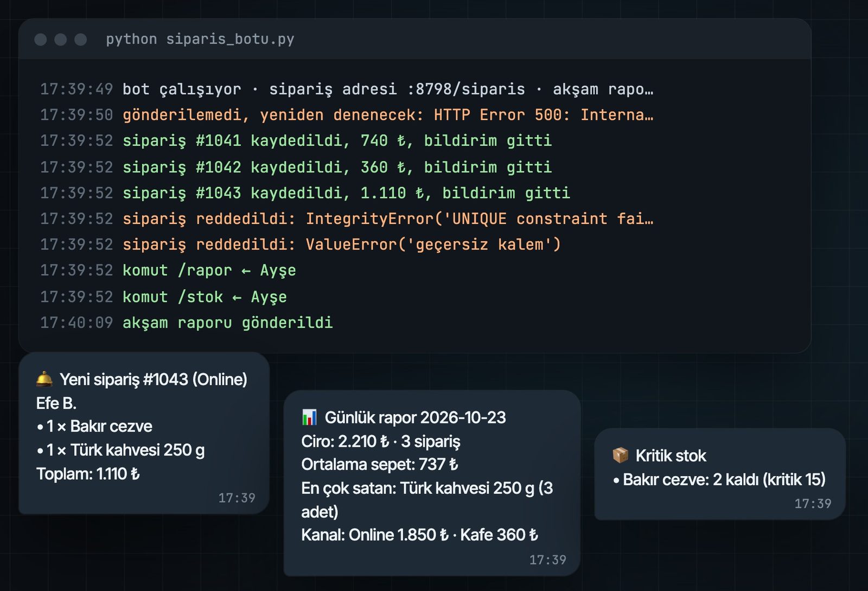The height and width of the screenshot is (591, 868).
Task: Click the 17:39 time on the order message
Action: [237, 498]
